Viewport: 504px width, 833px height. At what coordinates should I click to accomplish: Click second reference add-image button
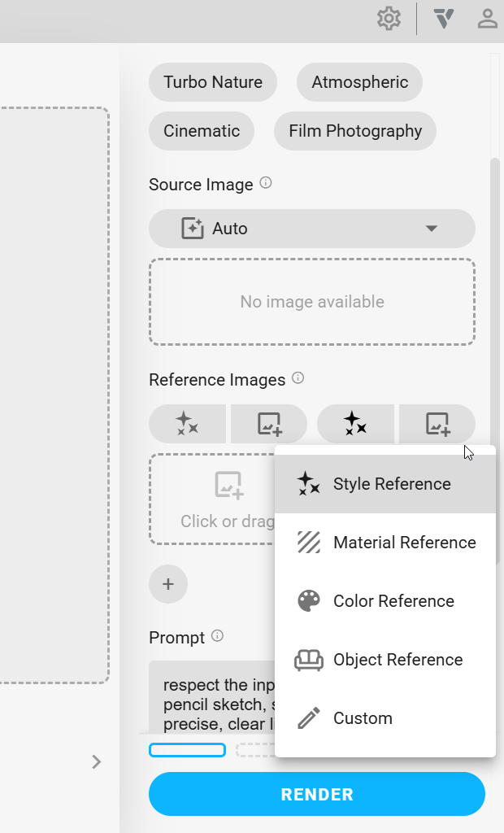(437, 424)
